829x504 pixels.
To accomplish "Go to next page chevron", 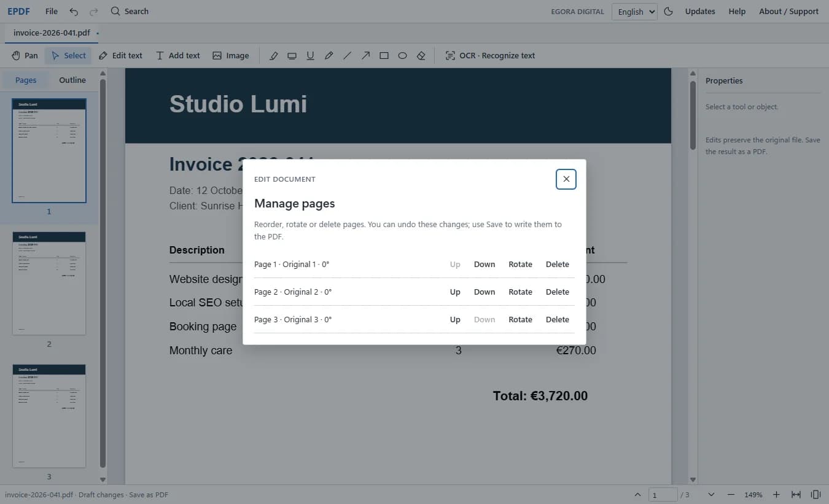I will (x=711, y=495).
